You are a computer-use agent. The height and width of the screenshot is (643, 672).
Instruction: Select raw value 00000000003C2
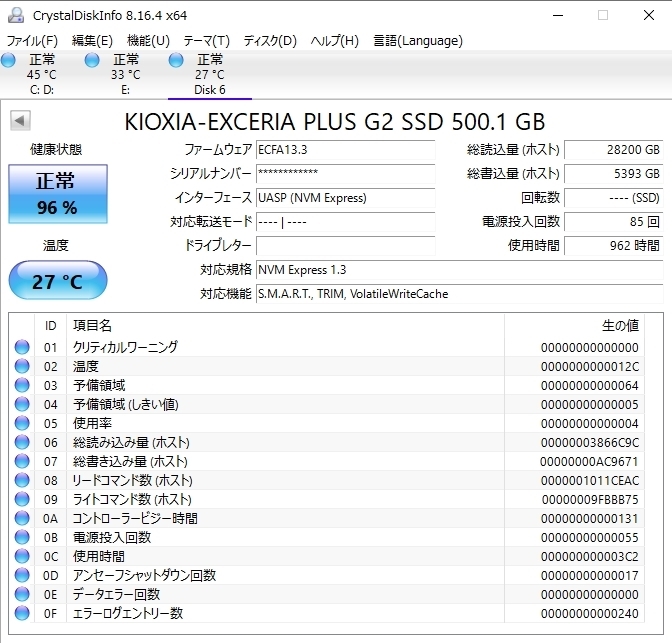tap(590, 556)
